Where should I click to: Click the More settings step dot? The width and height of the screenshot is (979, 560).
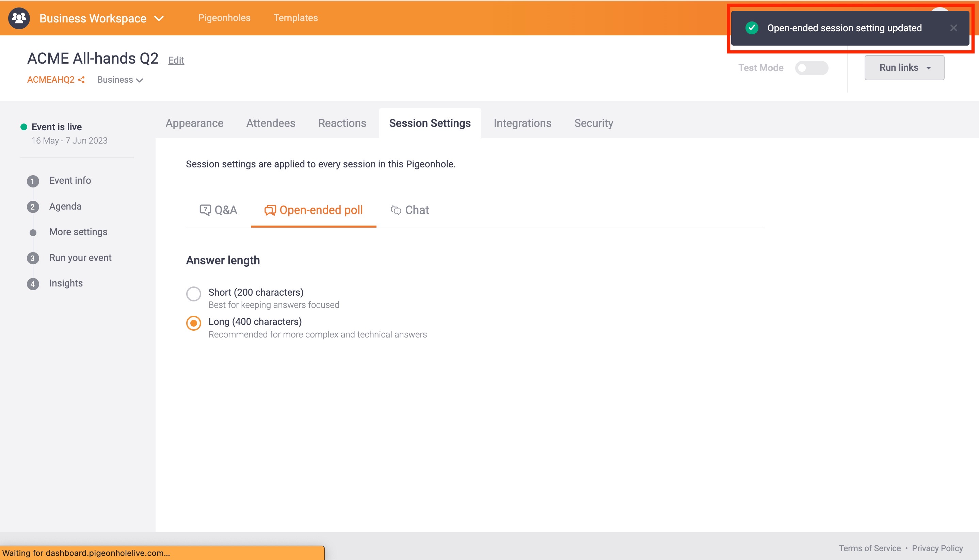click(x=33, y=232)
